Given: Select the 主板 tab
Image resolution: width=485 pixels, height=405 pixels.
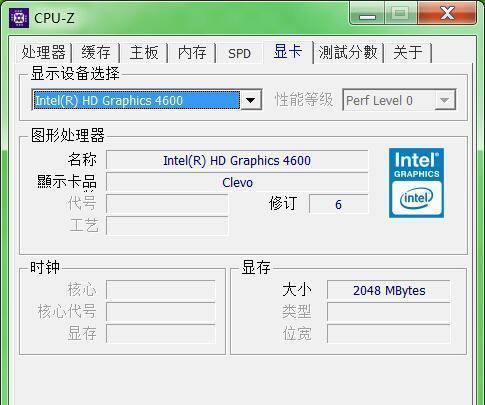Looking at the screenshot, I should point(144,53).
